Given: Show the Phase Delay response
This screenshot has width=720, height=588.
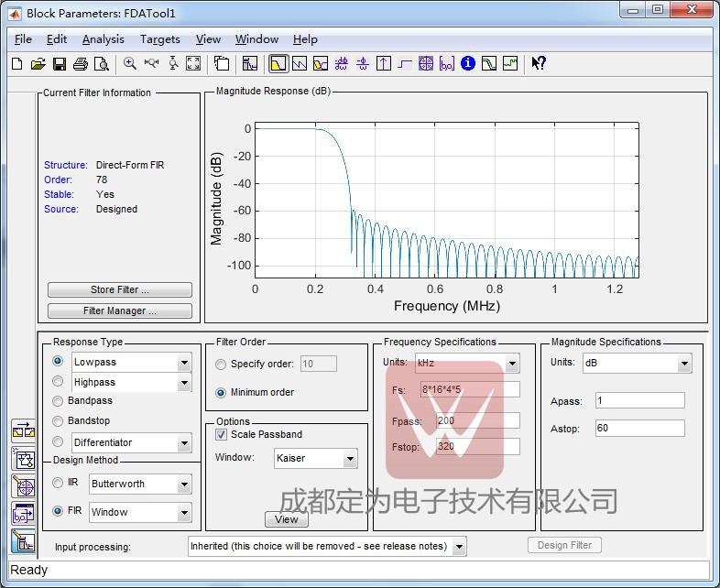Looking at the screenshot, I should [363, 63].
